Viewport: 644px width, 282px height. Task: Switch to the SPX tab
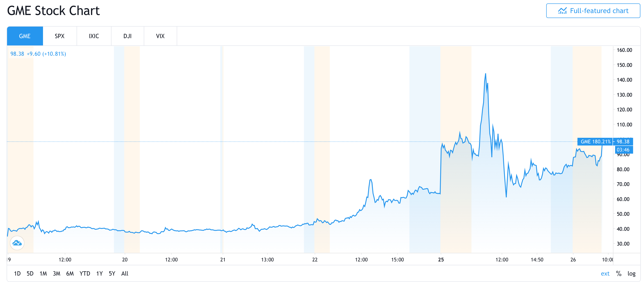59,36
